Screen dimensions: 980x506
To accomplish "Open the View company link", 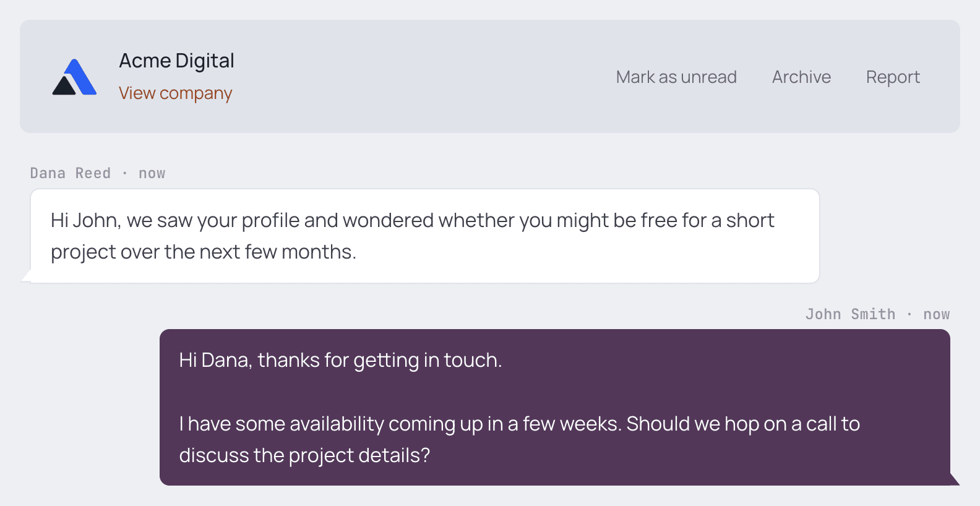I will pyautogui.click(x=176, y=93).
